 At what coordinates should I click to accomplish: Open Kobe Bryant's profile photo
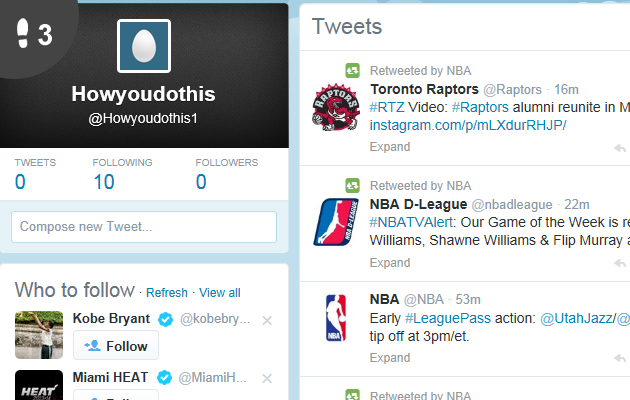pos(39,335)
